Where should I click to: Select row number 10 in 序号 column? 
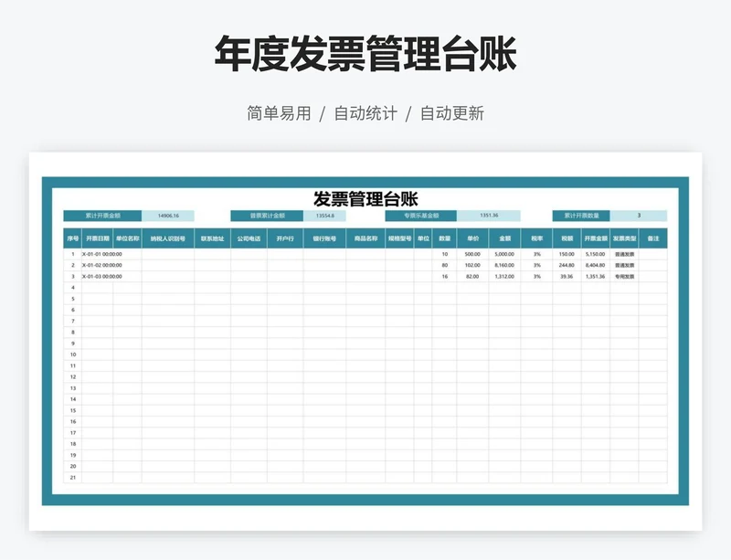click(x=73, y=354)
